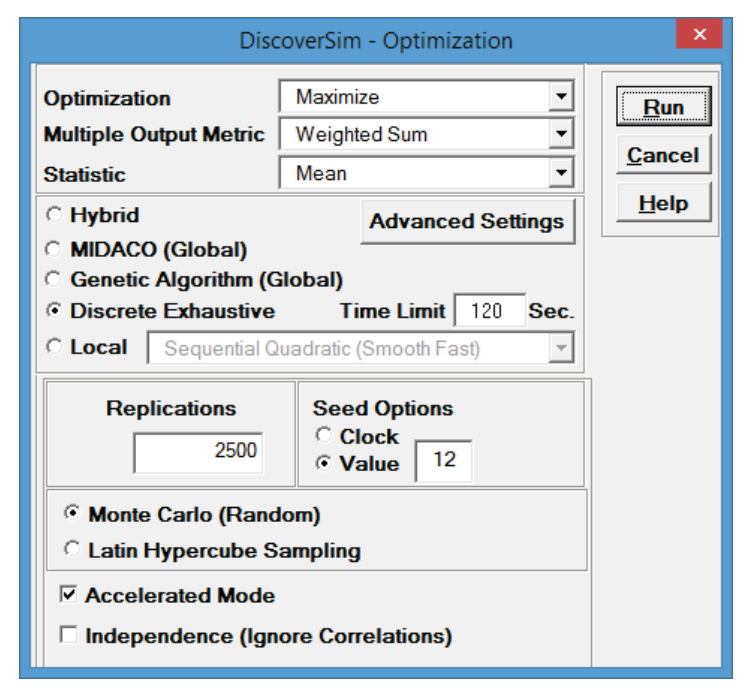Select Genetic Algorithm (Global) option

pyautogui.click(x=54, y=280)
